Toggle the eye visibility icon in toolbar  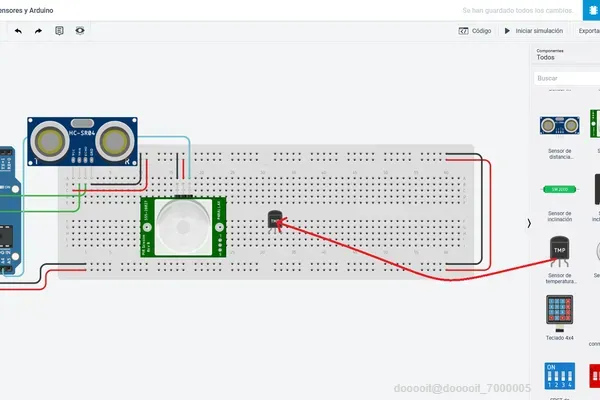(80, 31)
